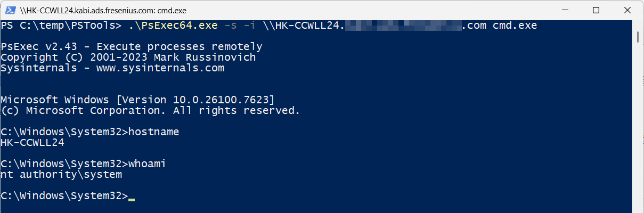The height and width of the screenshot is (213, 644).
Task: Click the vertical scrollbar thumb
Action: point(638,37)
